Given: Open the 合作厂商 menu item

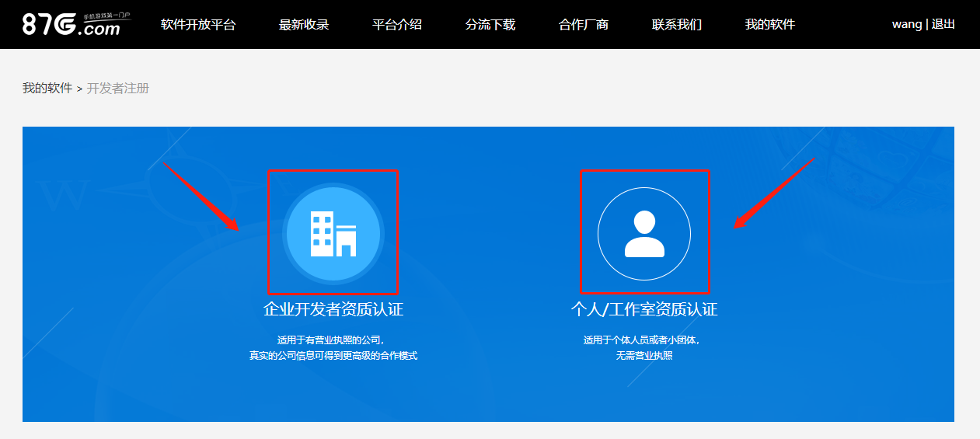Looking at the screenshot, I should coord(584,24).
